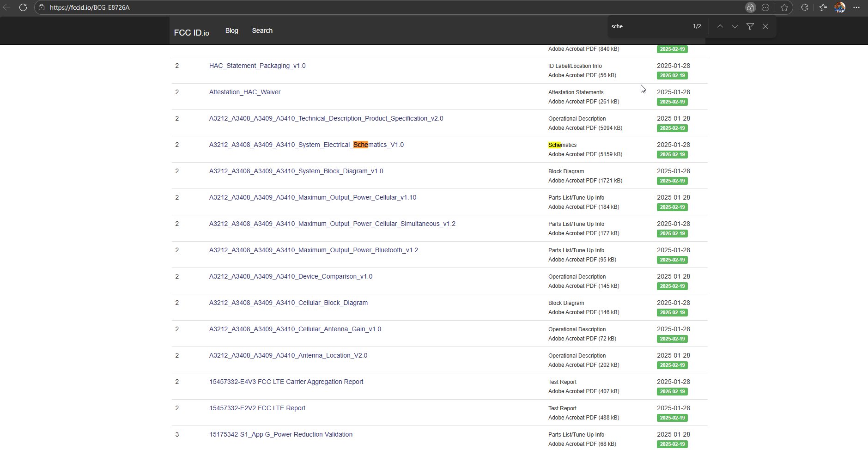Viewport: 868px width, 450px height.
Task: Open the Attestation_HAC_Waiver document
Action: [245, 92]
